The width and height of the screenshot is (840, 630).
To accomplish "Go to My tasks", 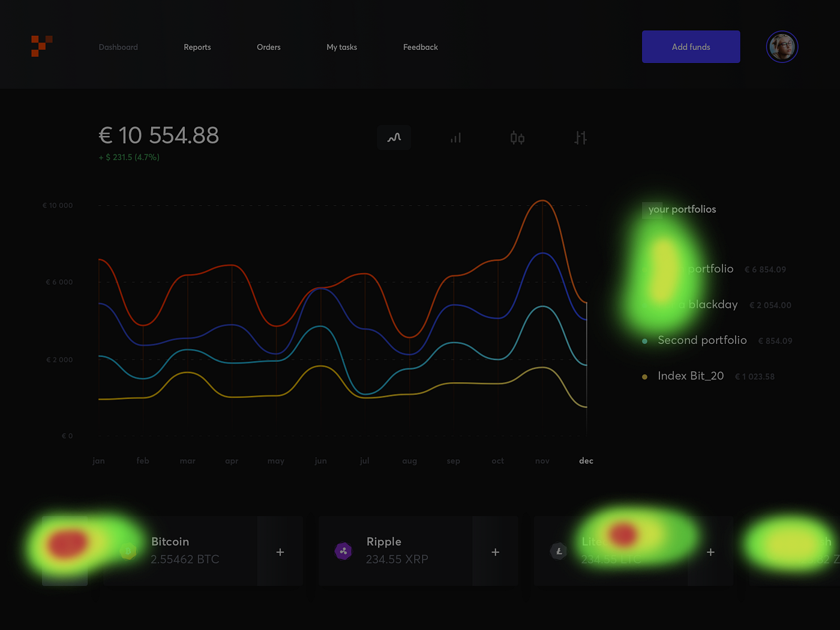I will [x=341, y=47].
